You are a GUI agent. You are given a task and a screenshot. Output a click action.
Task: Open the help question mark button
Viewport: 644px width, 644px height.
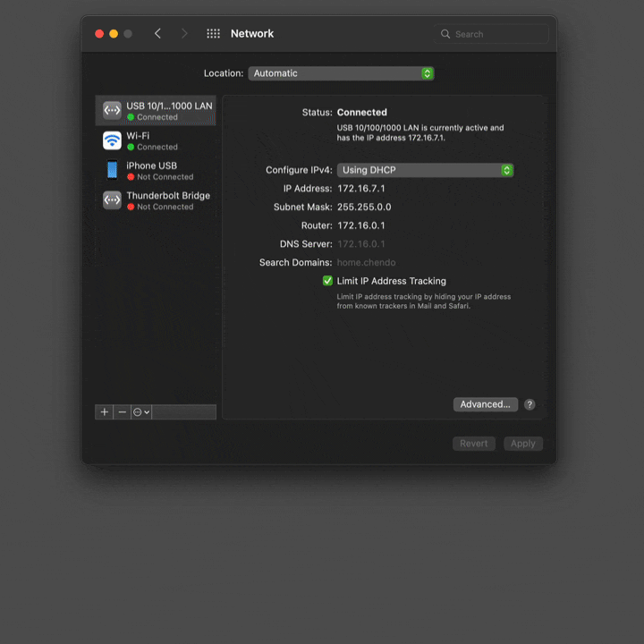(x=530, y=404)
